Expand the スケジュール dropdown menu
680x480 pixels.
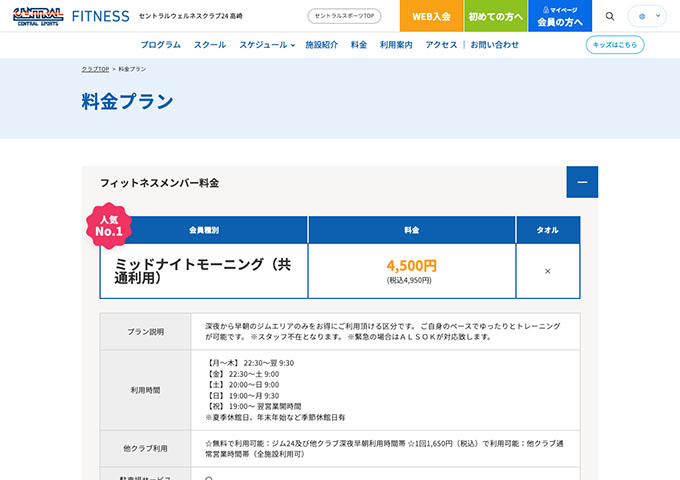pyautogui.click(x=267, y=45)
